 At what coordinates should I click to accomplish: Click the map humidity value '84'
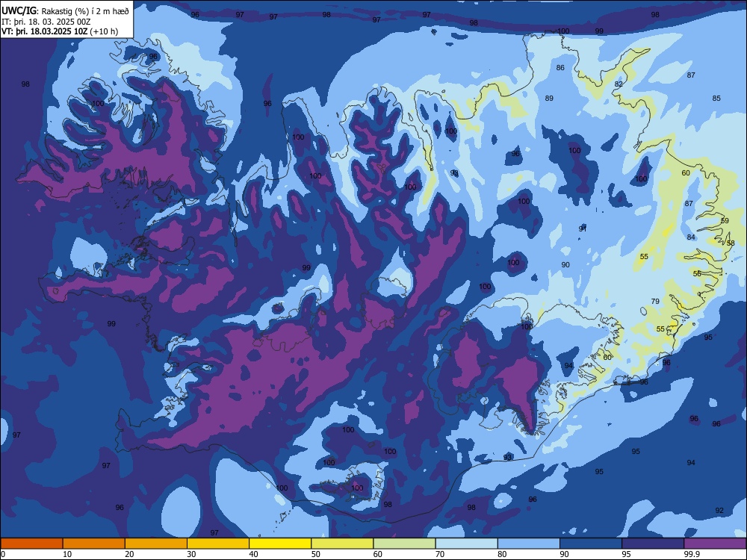(x=691, y=237)
